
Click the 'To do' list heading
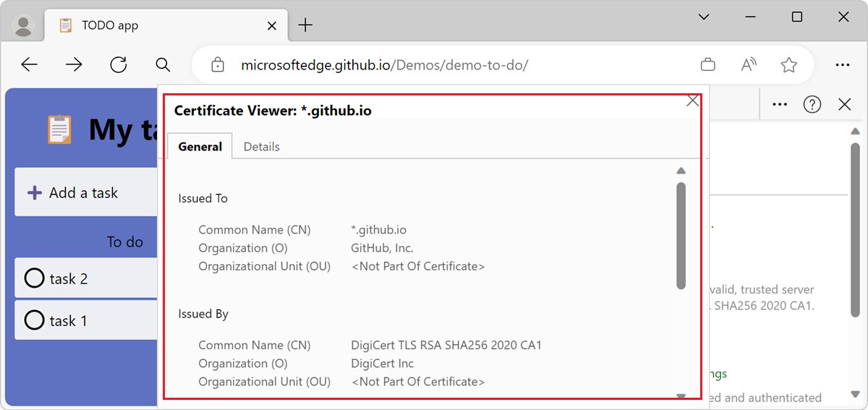pyautogui.click(x=125, y=242)
